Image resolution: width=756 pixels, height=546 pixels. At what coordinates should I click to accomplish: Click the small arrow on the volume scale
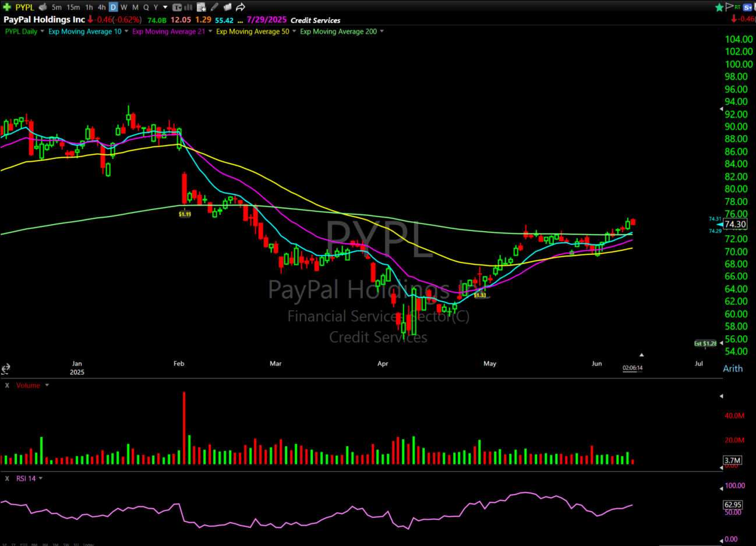[x=721, y=396]
